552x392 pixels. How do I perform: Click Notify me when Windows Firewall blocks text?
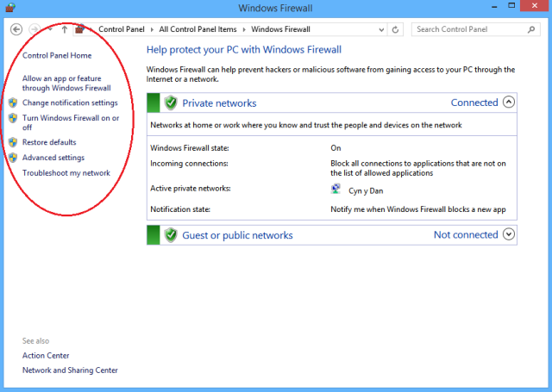(418, 209)
